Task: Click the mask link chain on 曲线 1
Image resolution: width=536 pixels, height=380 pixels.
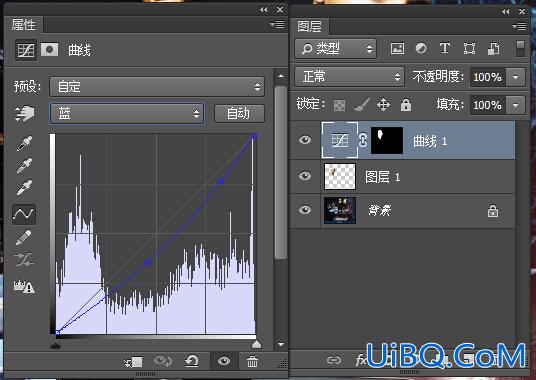Action: point(363,140)
